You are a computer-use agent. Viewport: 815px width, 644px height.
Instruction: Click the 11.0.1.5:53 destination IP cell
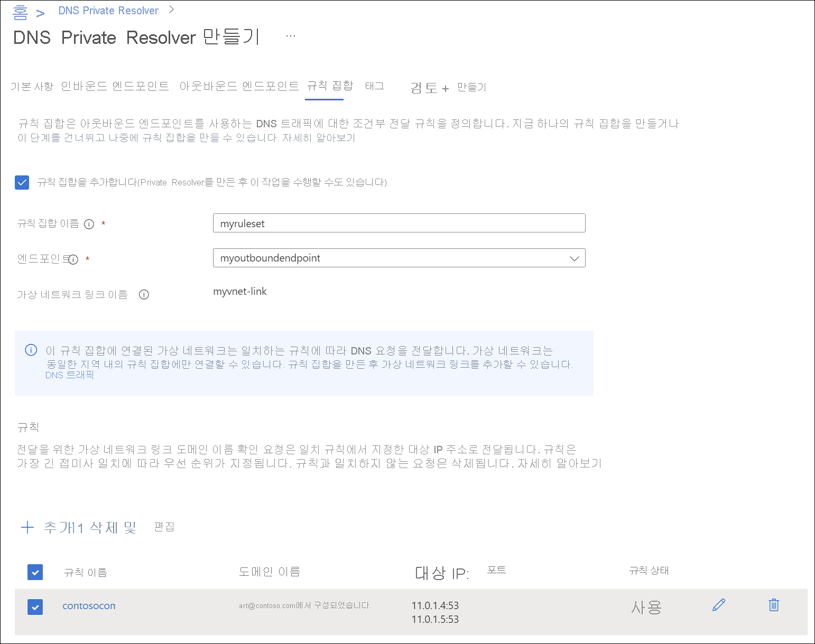click(x=435, y=619)
